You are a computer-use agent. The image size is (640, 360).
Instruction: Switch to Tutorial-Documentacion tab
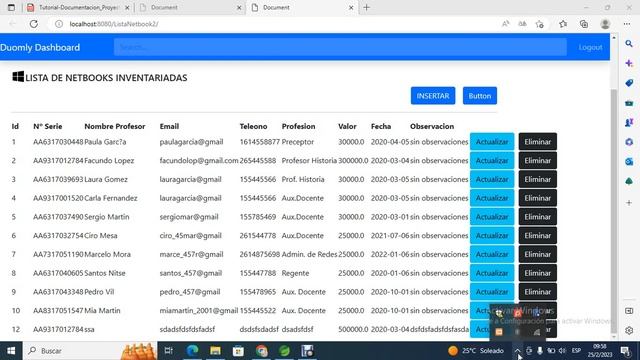tap(78, 7)
